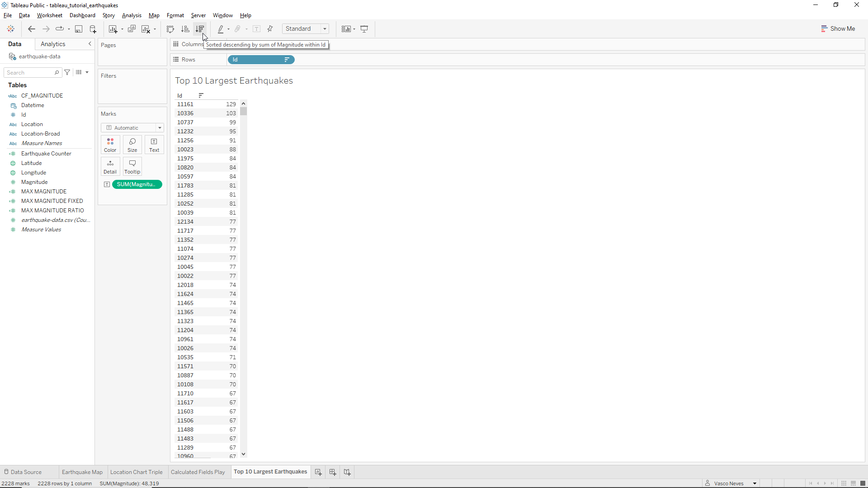Expand the Show/Hide Cards dropdown arrow
The width and height of the screenshot is (868, 488).
354,29
